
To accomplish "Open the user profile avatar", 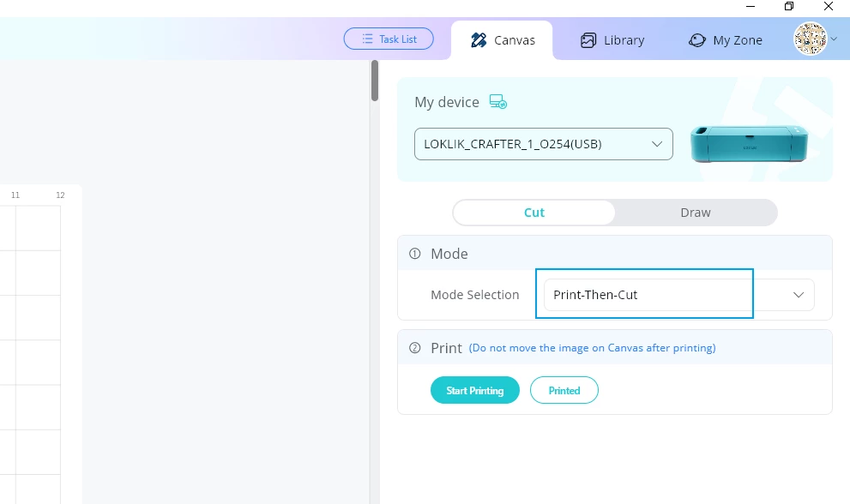I will 810,39.
